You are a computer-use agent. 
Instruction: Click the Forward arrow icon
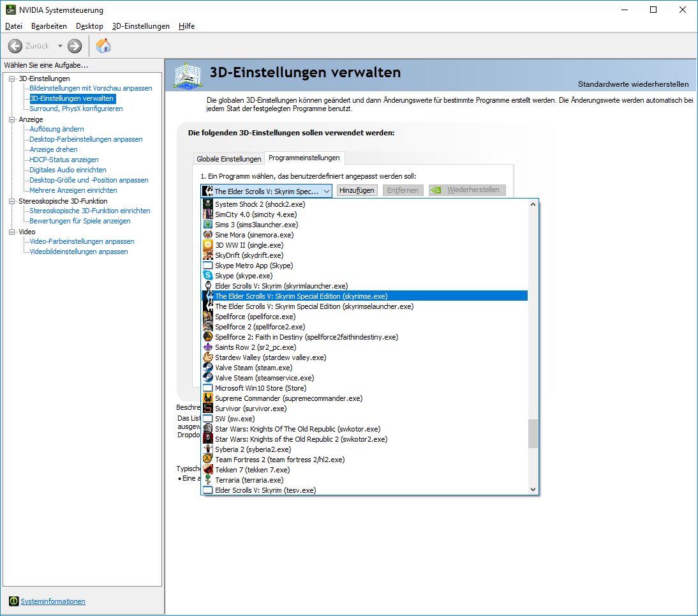[x=75, y=46]
